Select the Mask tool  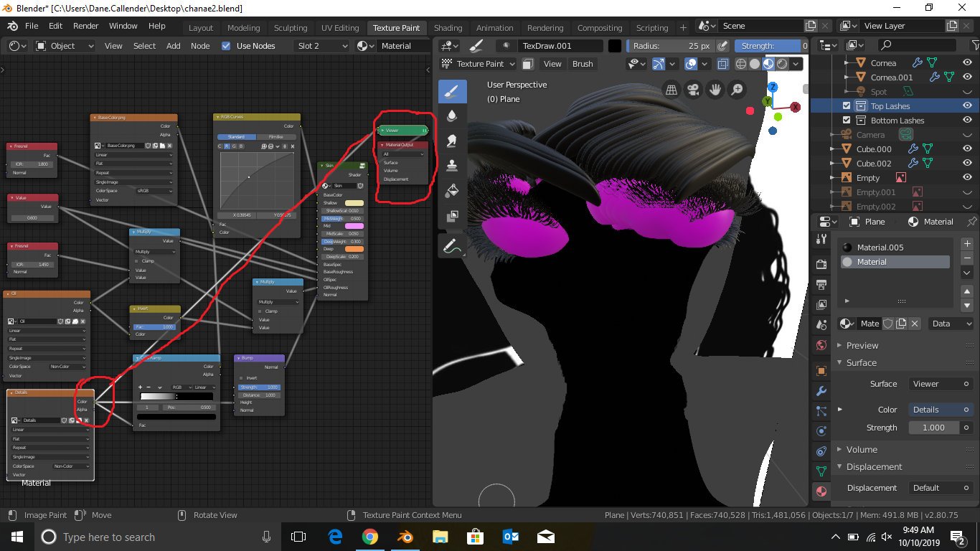pyautogui.click(x=452, y=215)
